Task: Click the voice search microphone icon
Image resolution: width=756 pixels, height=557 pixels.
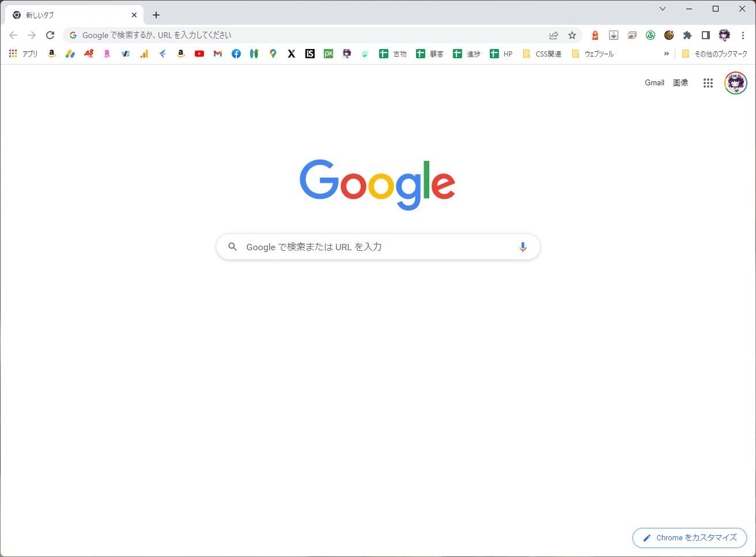Action: click(x=523, y=247)
